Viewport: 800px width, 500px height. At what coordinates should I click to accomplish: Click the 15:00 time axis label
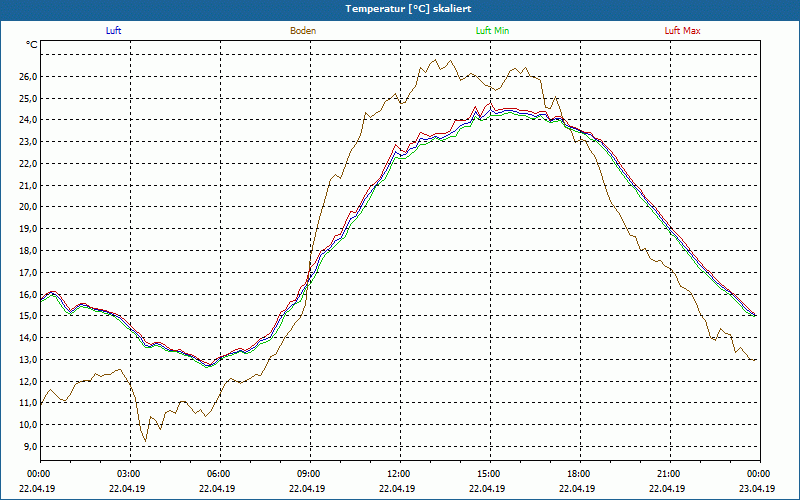[488, 474]
